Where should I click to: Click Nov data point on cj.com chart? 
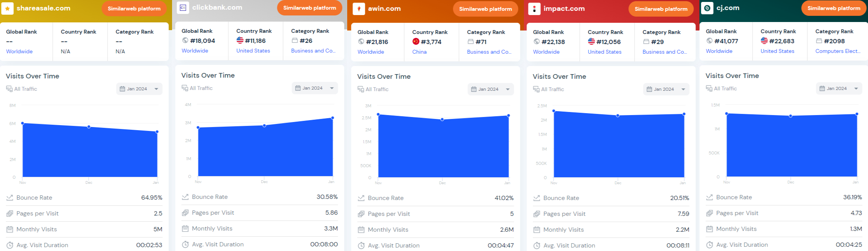pos(727,114)
